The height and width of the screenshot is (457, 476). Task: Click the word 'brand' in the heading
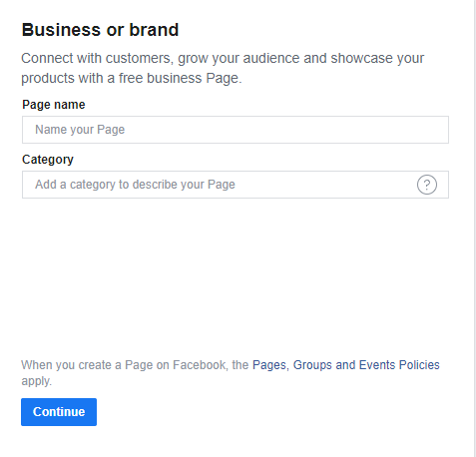click(154, 30)
